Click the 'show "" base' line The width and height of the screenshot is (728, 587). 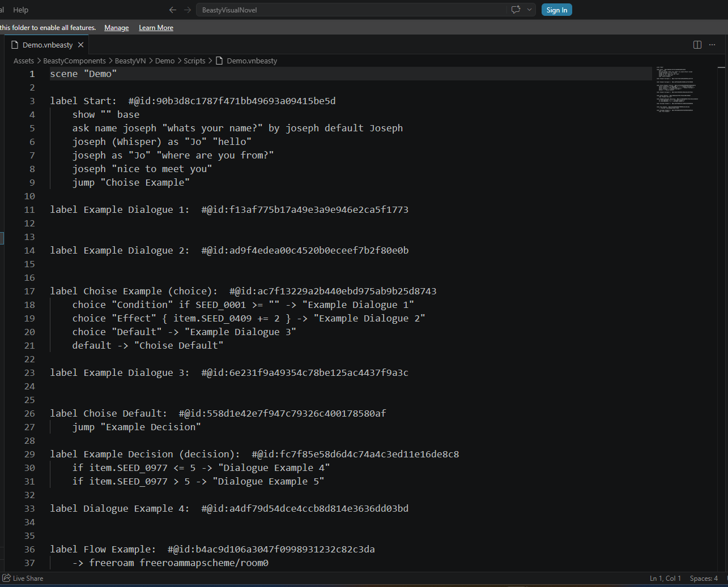[106, 114]
